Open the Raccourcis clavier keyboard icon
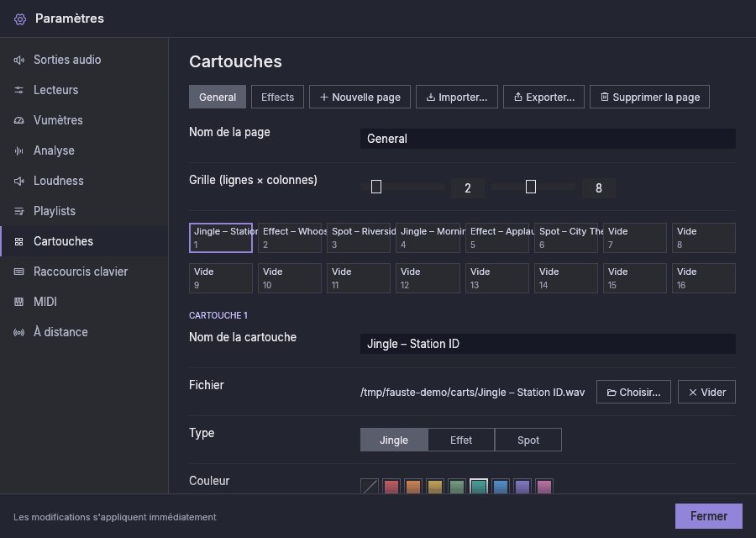756x538 pixels. point(18,272)
